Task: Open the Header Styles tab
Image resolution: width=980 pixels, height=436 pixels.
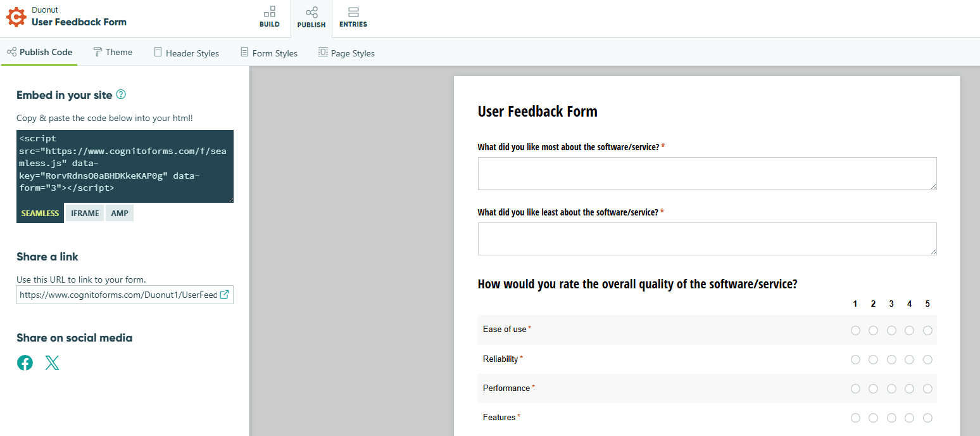Action: pyautogui.click(x=186, y=53)
